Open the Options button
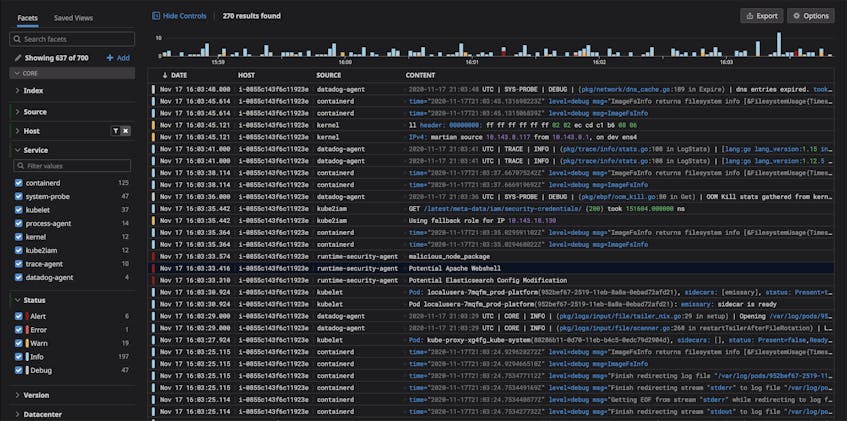This screenshot has height=421, width=847. coord(811,16)
